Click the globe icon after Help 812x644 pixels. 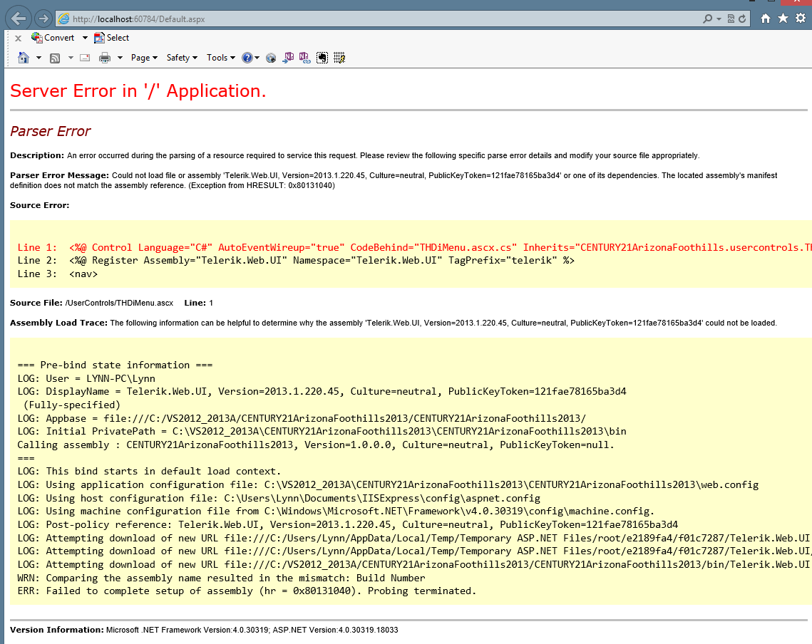coord(271,58)
